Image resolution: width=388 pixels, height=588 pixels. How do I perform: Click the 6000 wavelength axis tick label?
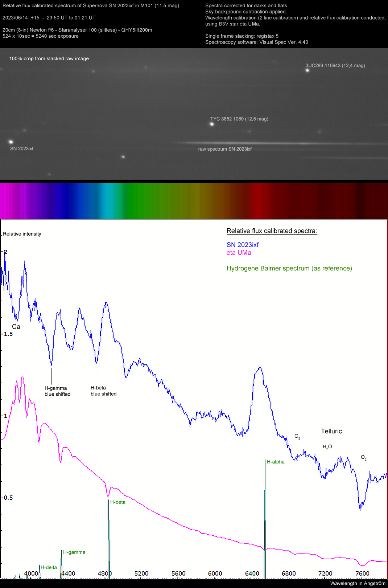point(215,573)
